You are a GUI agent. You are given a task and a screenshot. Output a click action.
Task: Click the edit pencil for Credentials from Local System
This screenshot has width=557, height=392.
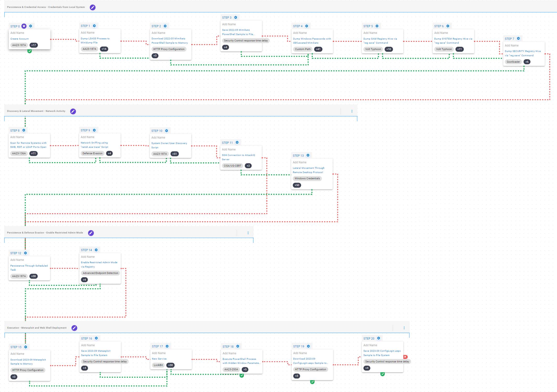tap(92, 7)
